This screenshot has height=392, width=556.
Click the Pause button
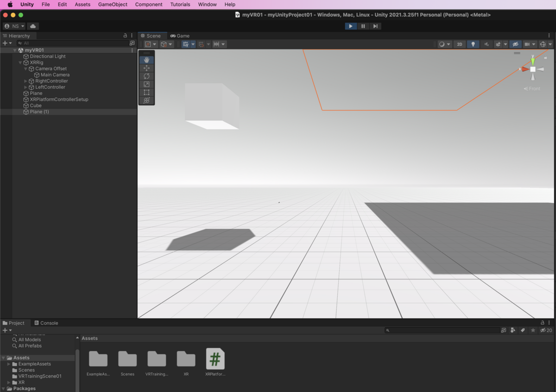363,26
